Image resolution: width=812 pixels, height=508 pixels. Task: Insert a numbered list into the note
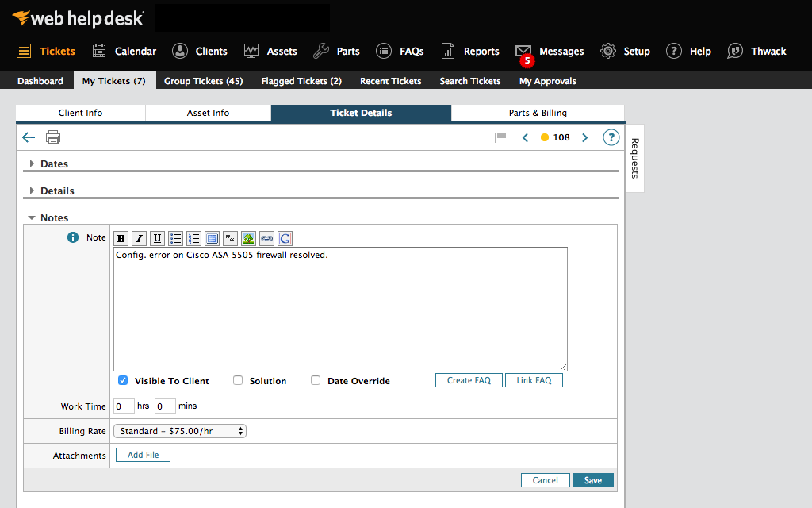coord(193,238)
